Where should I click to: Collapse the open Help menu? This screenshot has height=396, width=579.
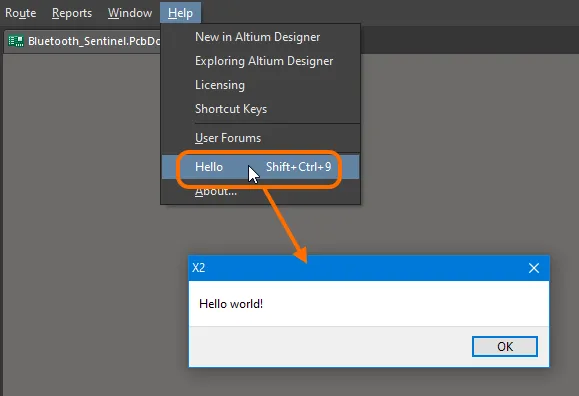pos(180,13)
